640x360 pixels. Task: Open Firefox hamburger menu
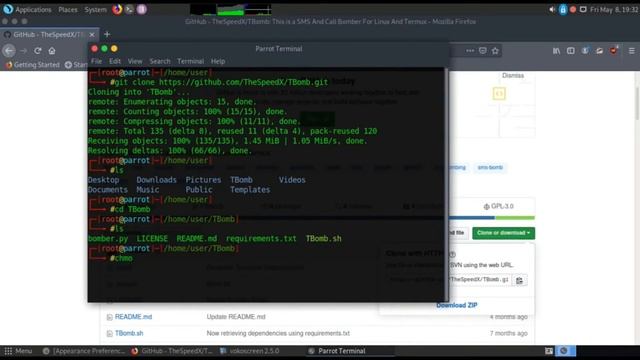(631, 51)
